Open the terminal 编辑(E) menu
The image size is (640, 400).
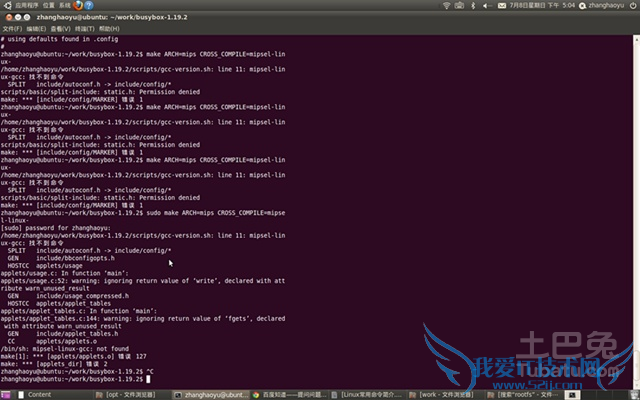(x=36, y=29)
